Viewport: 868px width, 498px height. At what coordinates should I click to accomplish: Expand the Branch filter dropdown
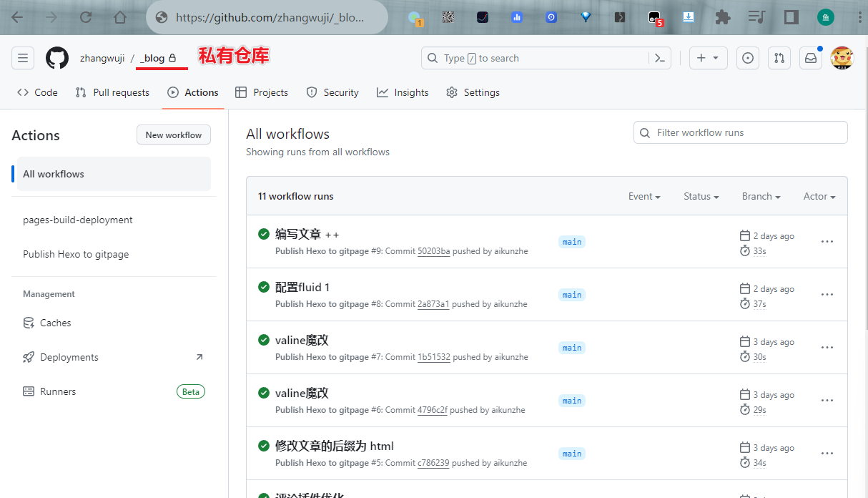coord(761,196)
